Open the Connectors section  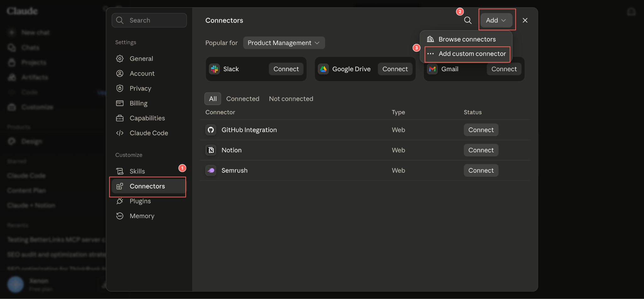tap(149, 186)
